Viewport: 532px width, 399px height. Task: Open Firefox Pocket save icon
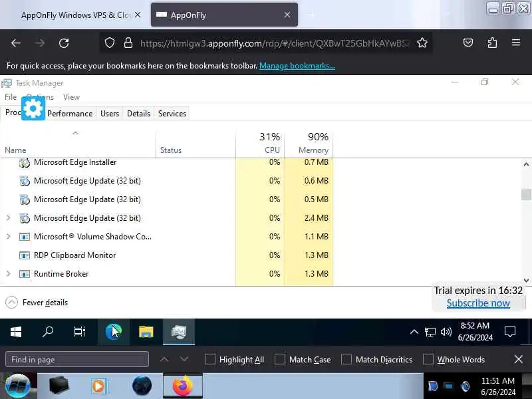coord(468,43)
